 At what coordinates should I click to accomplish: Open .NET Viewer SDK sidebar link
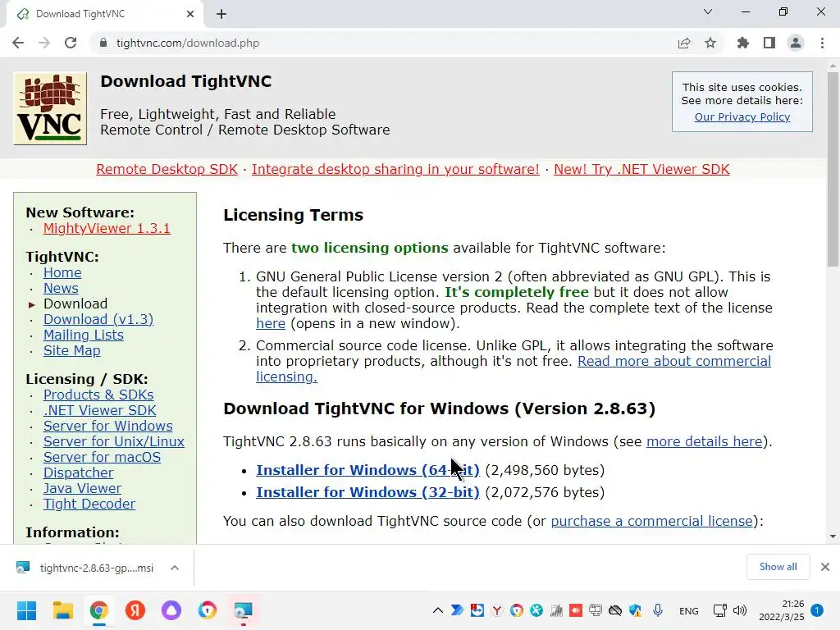point(99,410)
